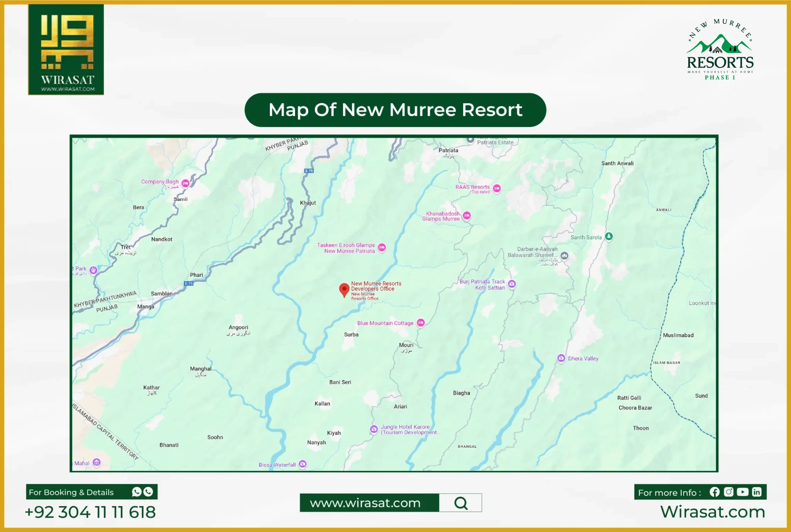Click the Nandkot label

point(162,239)
